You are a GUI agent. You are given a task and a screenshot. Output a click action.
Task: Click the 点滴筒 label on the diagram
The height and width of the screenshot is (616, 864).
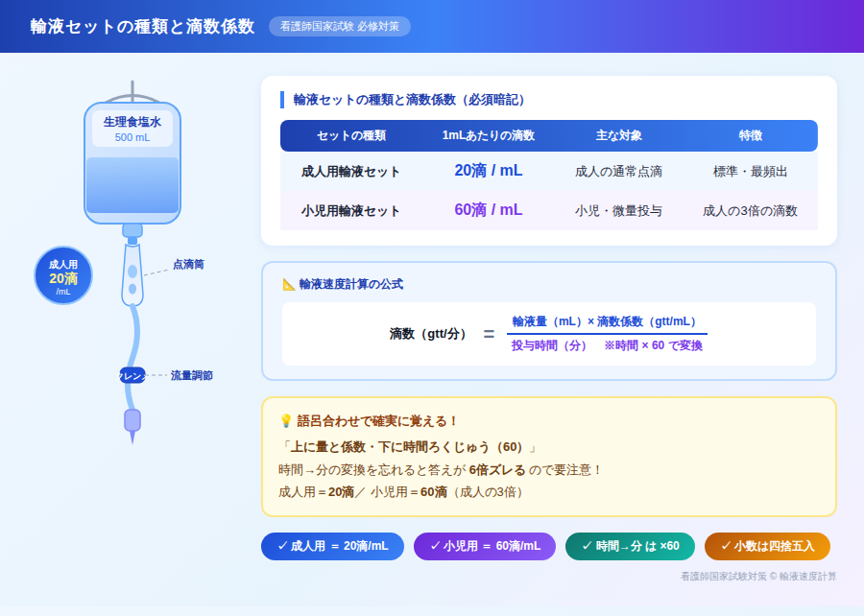click(x=188, y=264)
